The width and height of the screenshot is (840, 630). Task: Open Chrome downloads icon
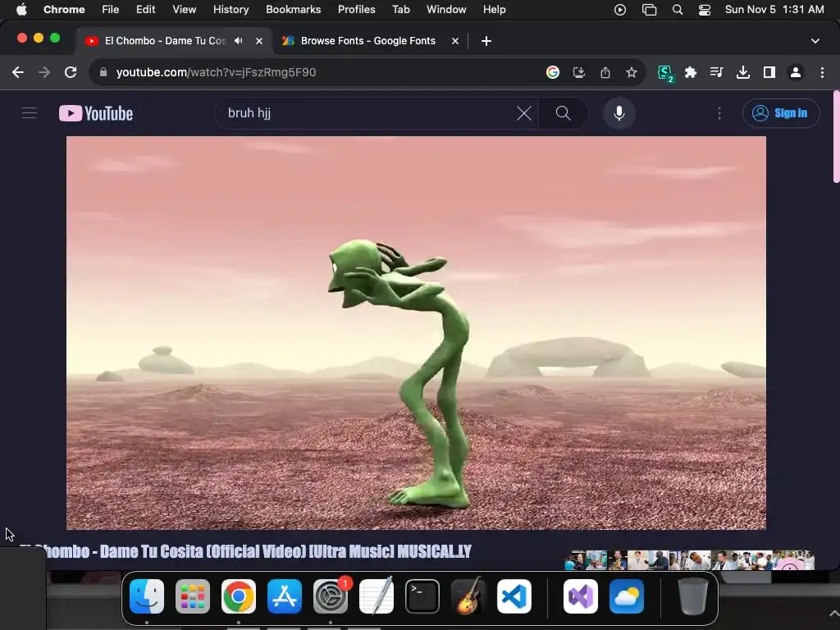(x=743, y=72)
